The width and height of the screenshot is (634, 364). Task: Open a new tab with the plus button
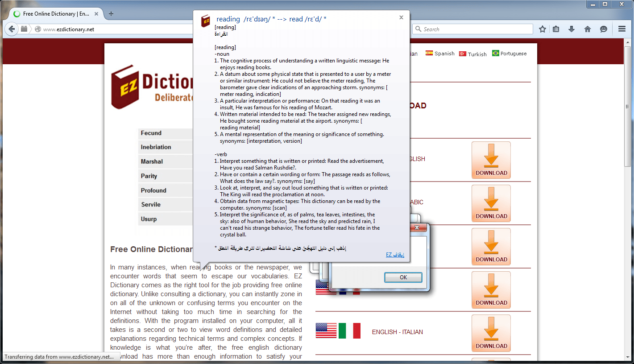(111, 13)
